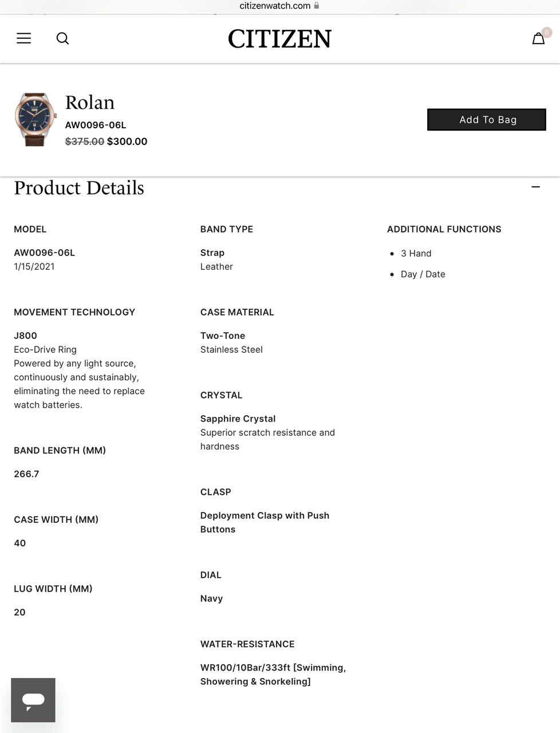Select the Rolan watch thumbnail image
560x733 pixels.
point(36,119)
